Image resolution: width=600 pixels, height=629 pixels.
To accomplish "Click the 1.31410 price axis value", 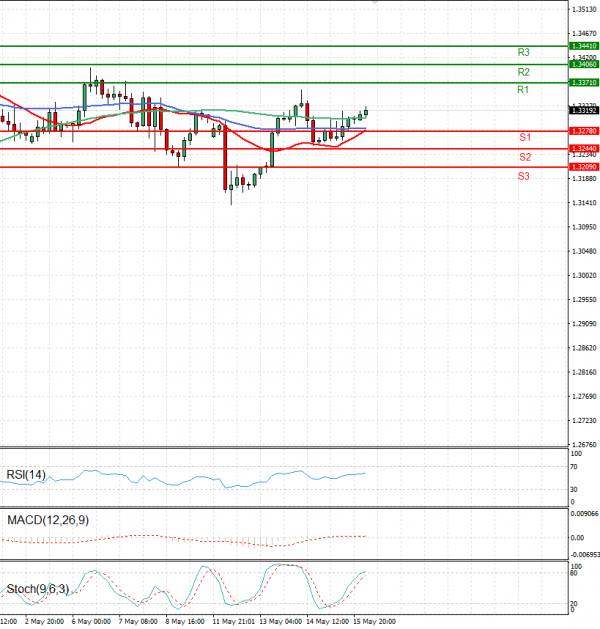I will (584, 203).
